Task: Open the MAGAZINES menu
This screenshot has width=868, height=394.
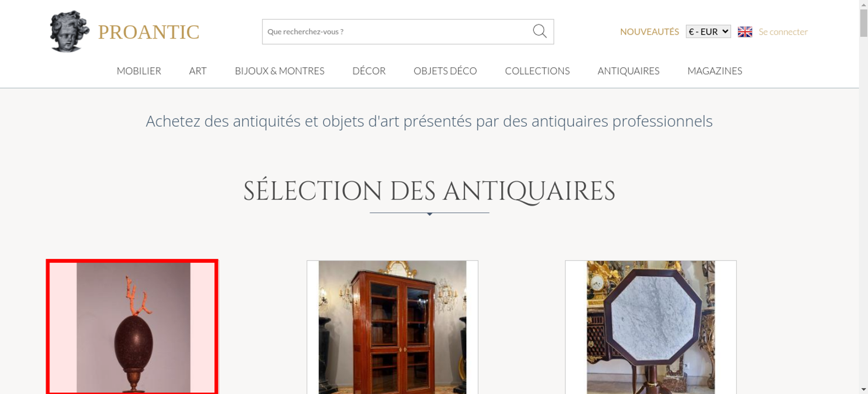Action: (715, 71)
